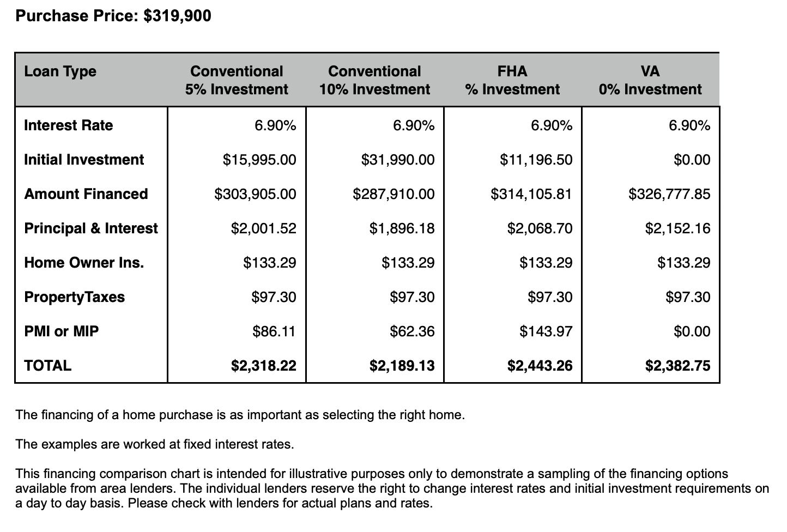Screen dimensions: 787x532
Task: Click the FHA $2,068.70 principal & interest value
Action: pos(540,228)
